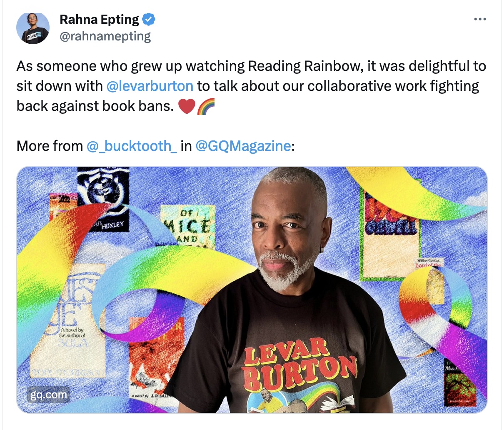Click the rainbow emoji in tweet
This screenshot has height=430, width=504.
click(x=206, y=106)
